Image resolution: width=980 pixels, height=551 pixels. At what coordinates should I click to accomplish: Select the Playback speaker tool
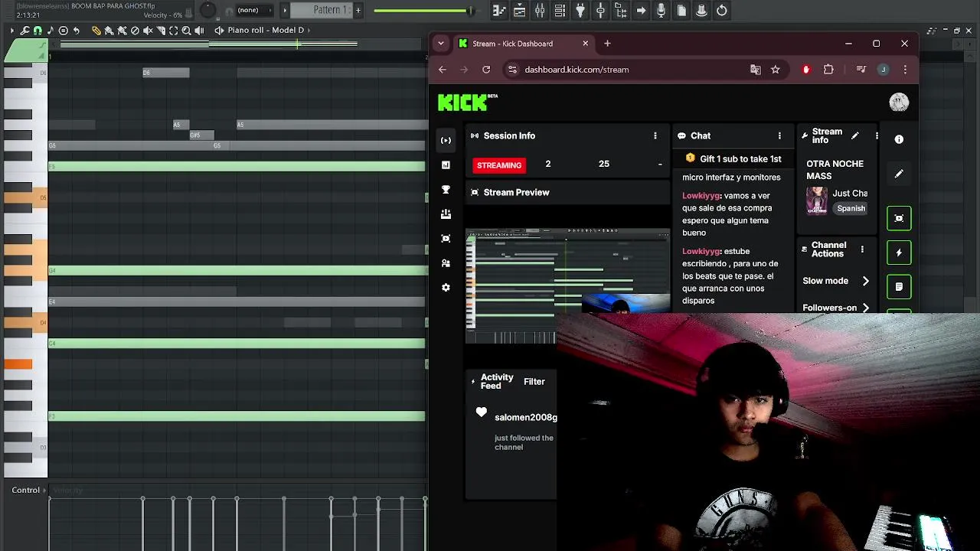coord(199,31)
